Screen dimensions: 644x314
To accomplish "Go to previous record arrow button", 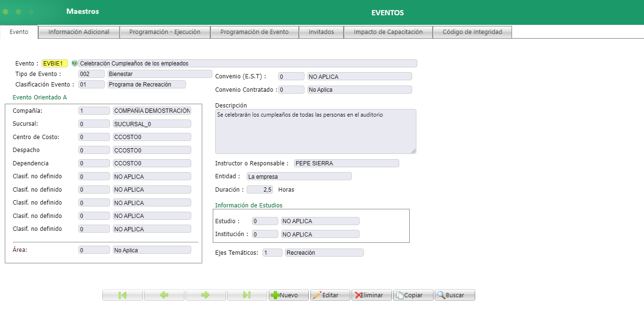I will [x=164, y=295].
